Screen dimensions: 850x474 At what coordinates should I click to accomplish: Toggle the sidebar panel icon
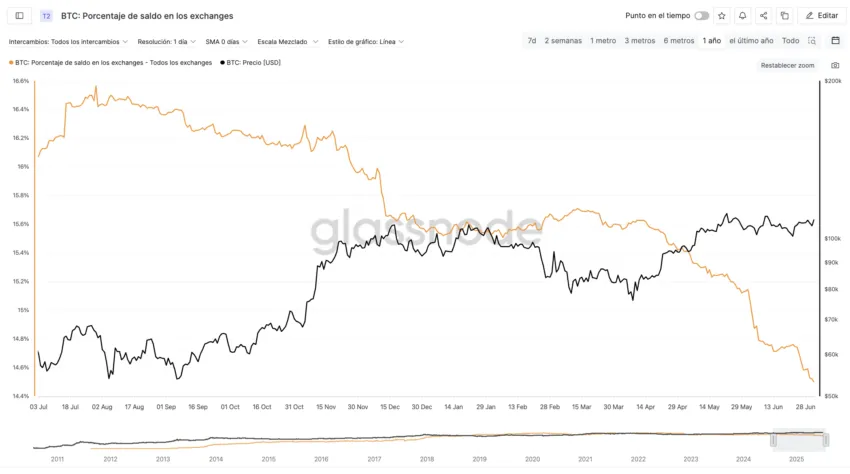tap(19, 16)
